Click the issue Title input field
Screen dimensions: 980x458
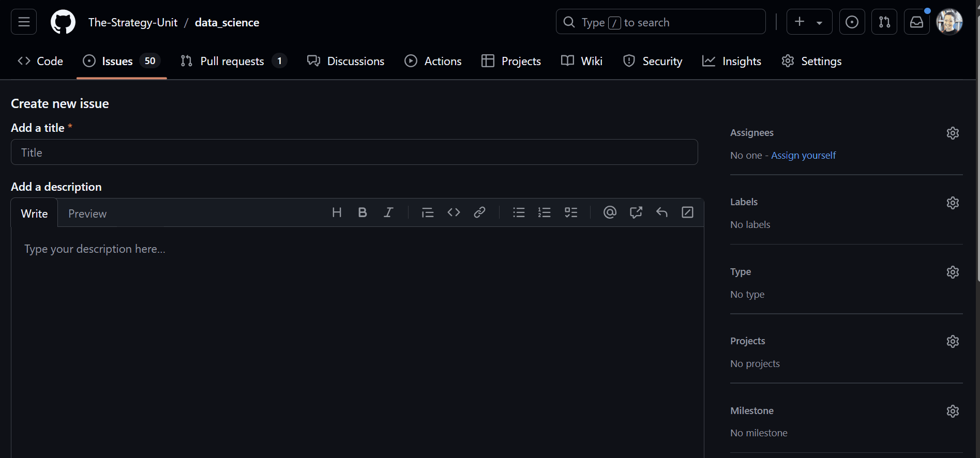tap(354, 152)
